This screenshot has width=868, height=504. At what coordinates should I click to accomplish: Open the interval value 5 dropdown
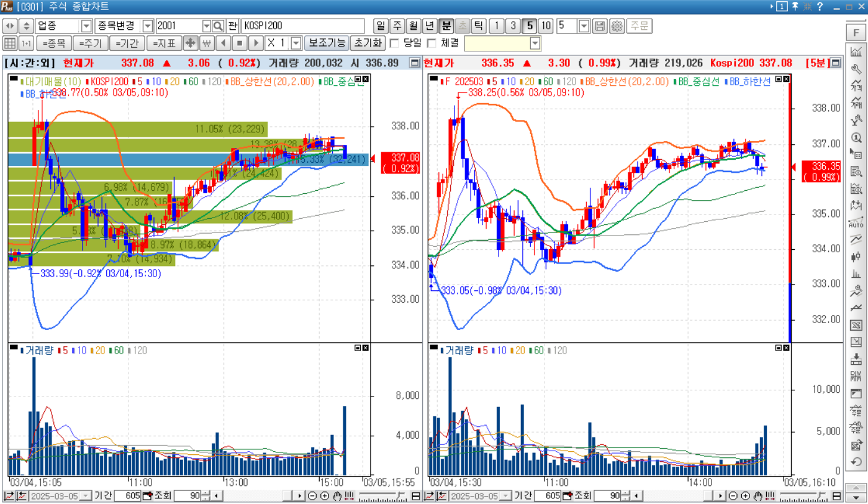click(584, 26)
